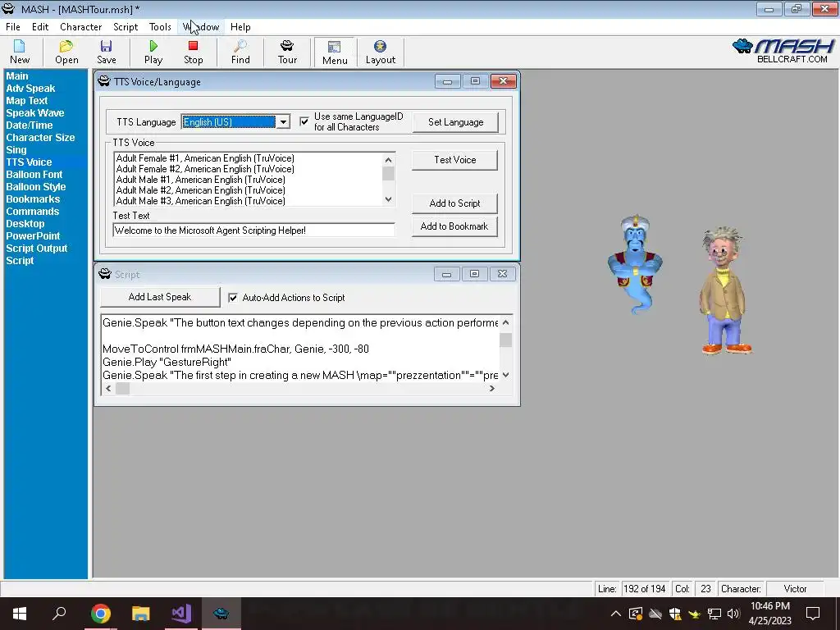
Task: Open the Help menu
Action: click(x=240, y=27)
